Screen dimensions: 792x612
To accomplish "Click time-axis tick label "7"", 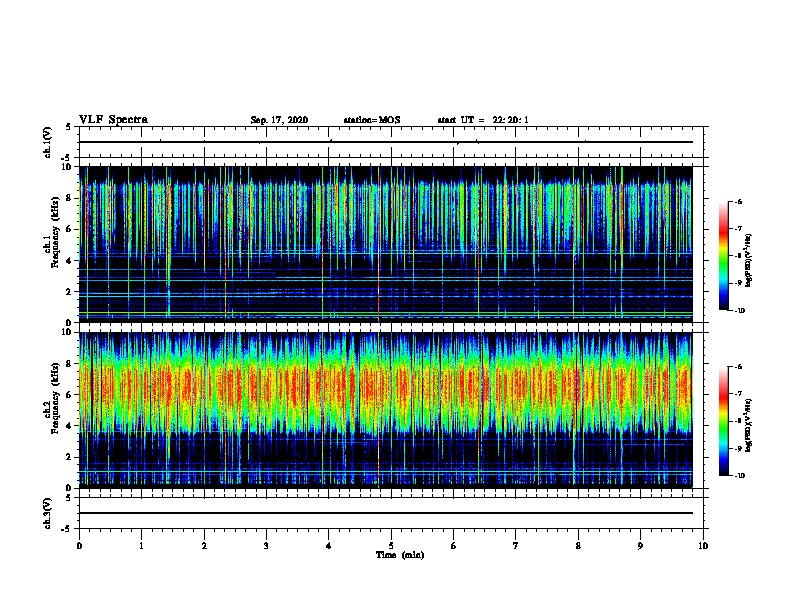I will (516, 545).
